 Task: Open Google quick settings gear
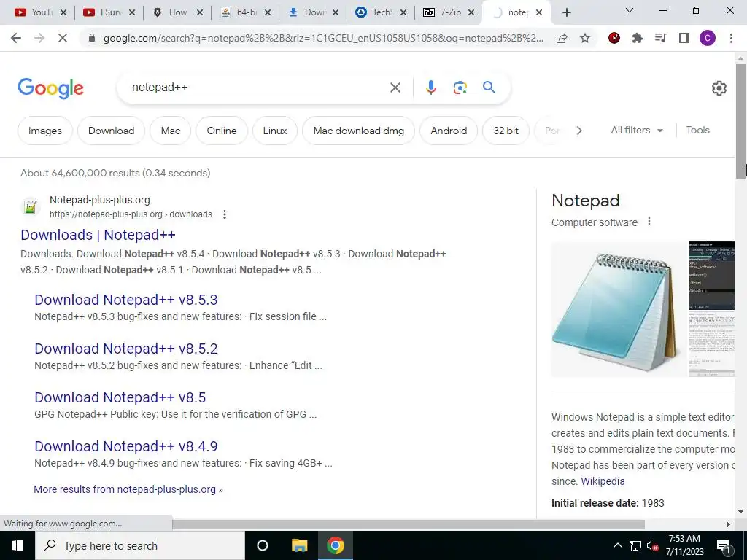pyautogui.click(x=719, y=88)
